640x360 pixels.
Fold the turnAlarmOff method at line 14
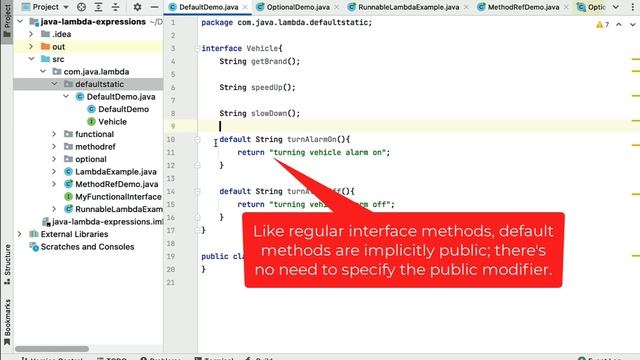point(197,191)
